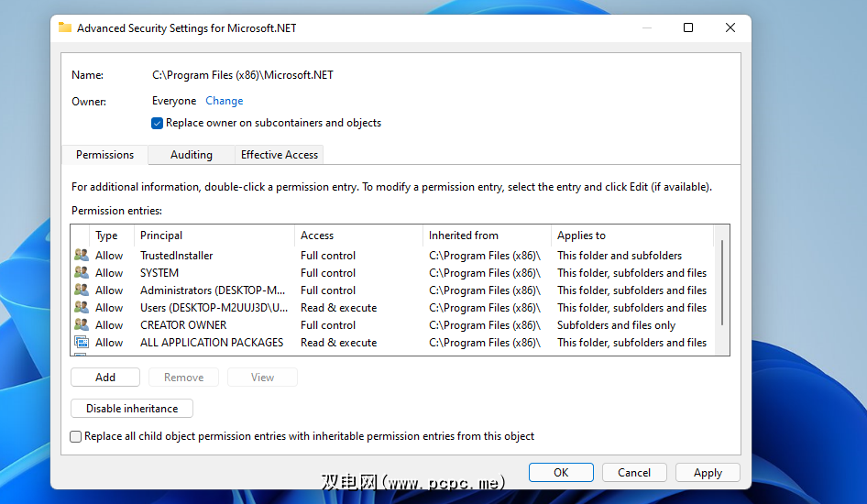The image size is (867, 504).
Task: Select the Users (DESKTOP-M2UUJ3D\U... principal
Action: point(214,308)
